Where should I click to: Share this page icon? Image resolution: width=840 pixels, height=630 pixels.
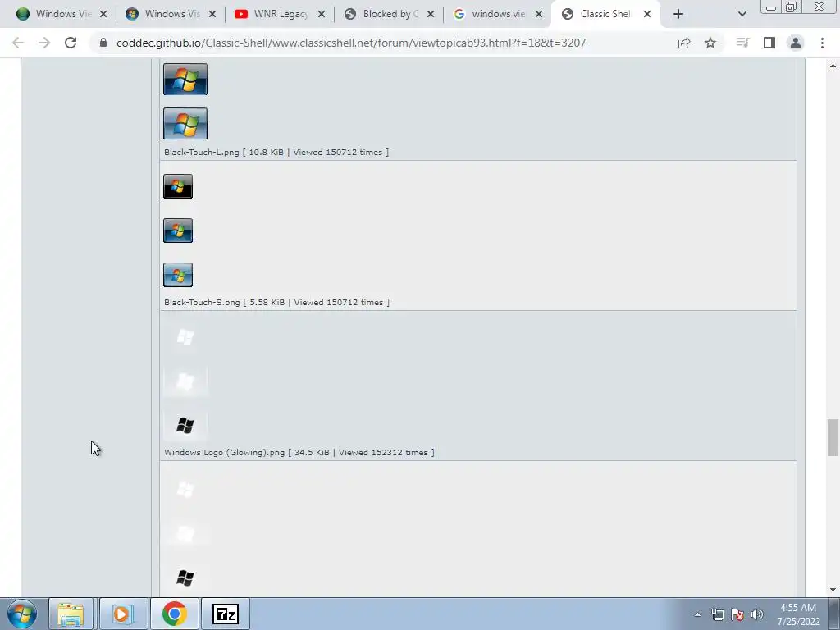coord(684,43)
